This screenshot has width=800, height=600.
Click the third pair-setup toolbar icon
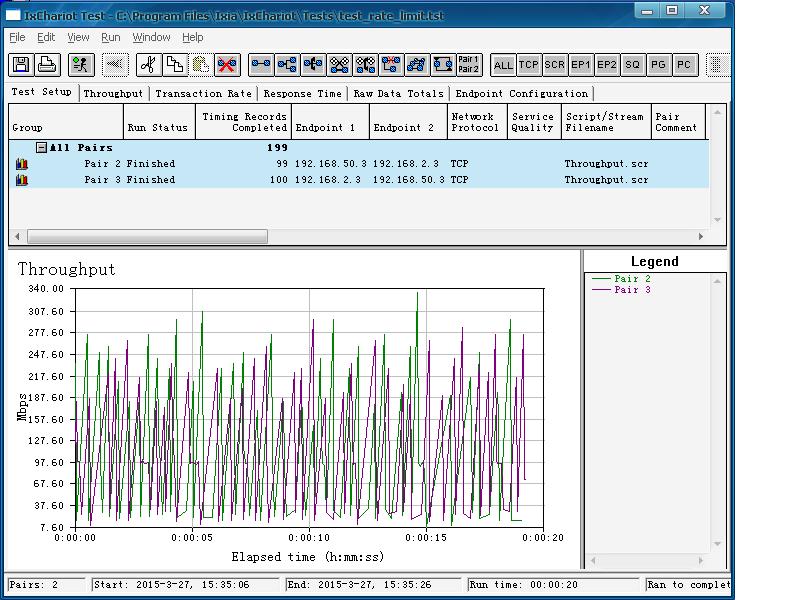[313, 65]
